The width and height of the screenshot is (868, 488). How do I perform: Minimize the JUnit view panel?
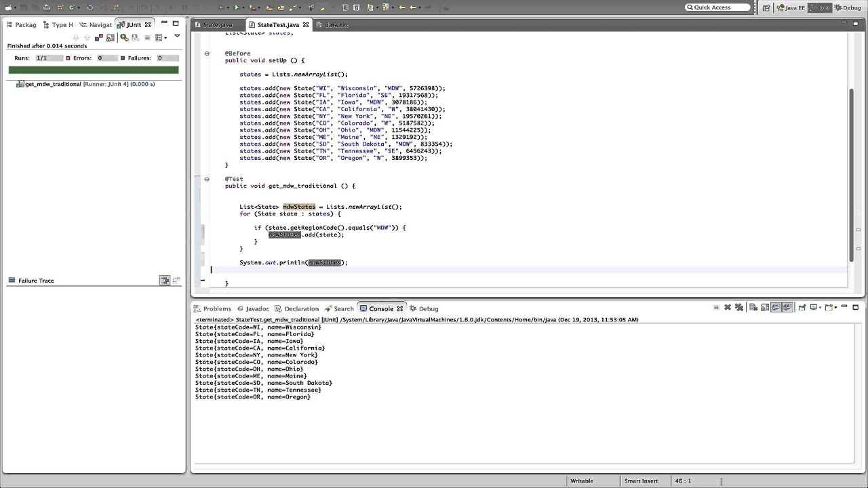[164, 22]
